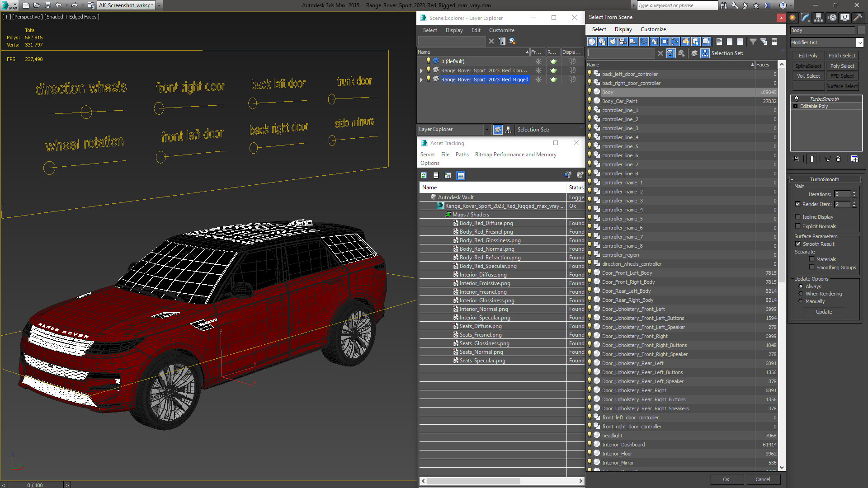This screenshot has height=488, width=868.
Task: Click the trunk door slider handle in viewport
Action: tap(332, 99)
